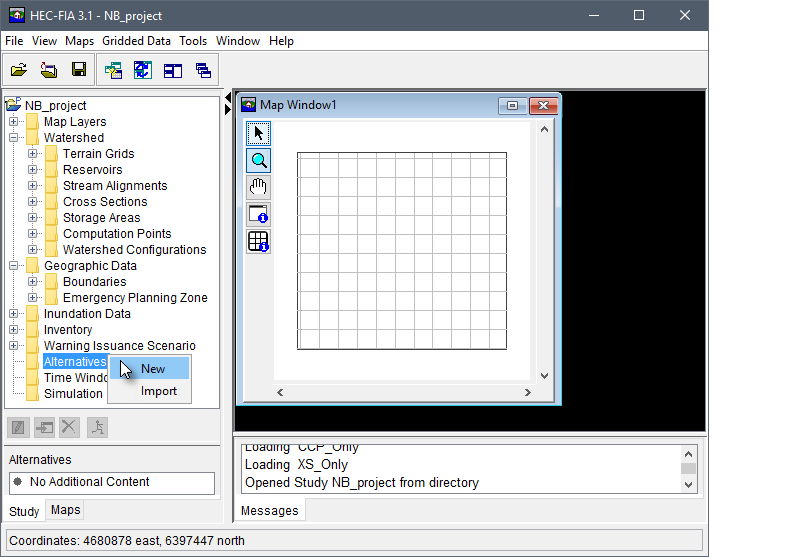Click the grid info tool icon
The image size is (802, 557).
258,241
